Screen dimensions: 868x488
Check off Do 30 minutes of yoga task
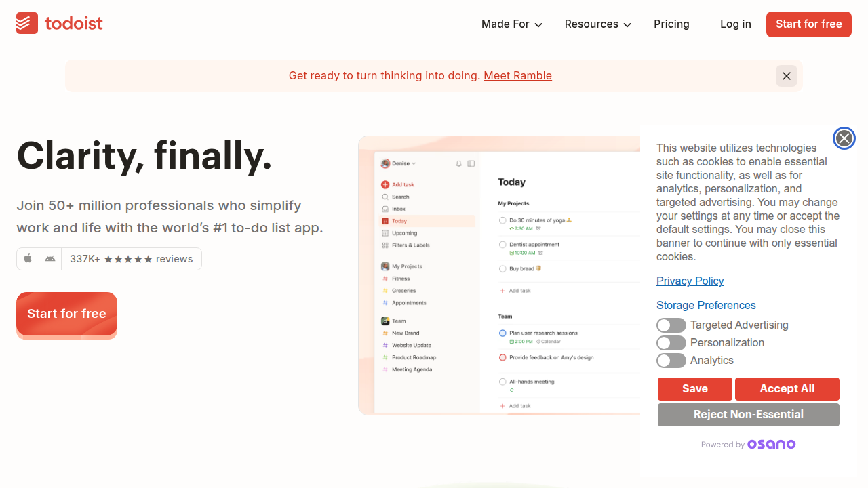(502, 220)
